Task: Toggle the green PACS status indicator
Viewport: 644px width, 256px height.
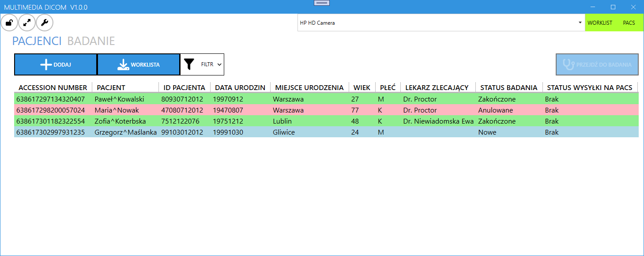Action: pos(629,23)
